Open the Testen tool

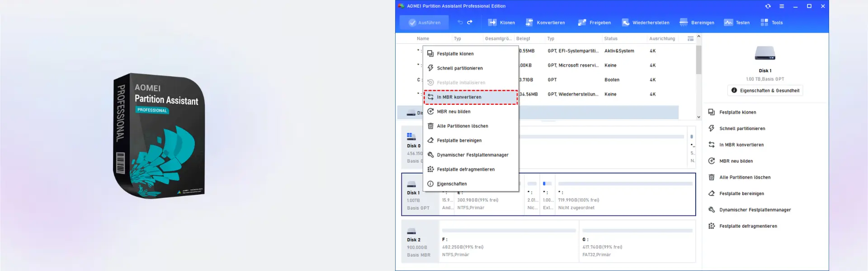point(736,23)
